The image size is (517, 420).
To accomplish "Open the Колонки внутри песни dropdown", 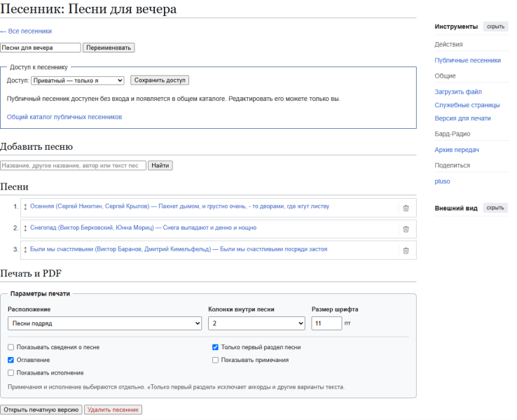I will point(256,323).
